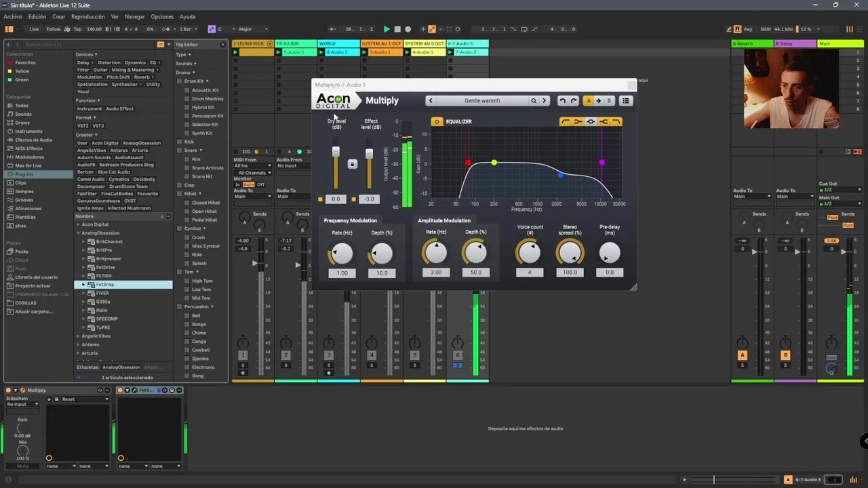Check the Clap tag checkbox
Viewport: 868px width, 488px height.
(180, 185)
